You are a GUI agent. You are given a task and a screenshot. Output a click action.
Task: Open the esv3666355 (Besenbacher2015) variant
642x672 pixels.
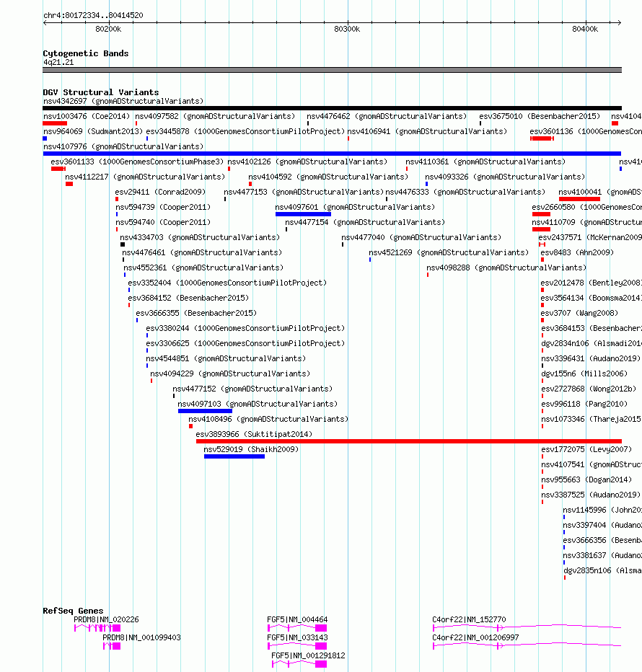click(x=196, y=313)
